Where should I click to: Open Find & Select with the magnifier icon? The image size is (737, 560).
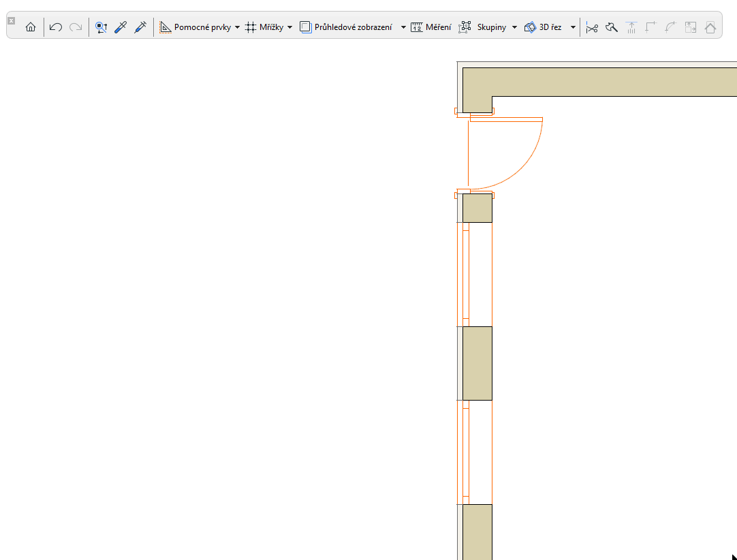pyautogui.click(x=101, y=27)
